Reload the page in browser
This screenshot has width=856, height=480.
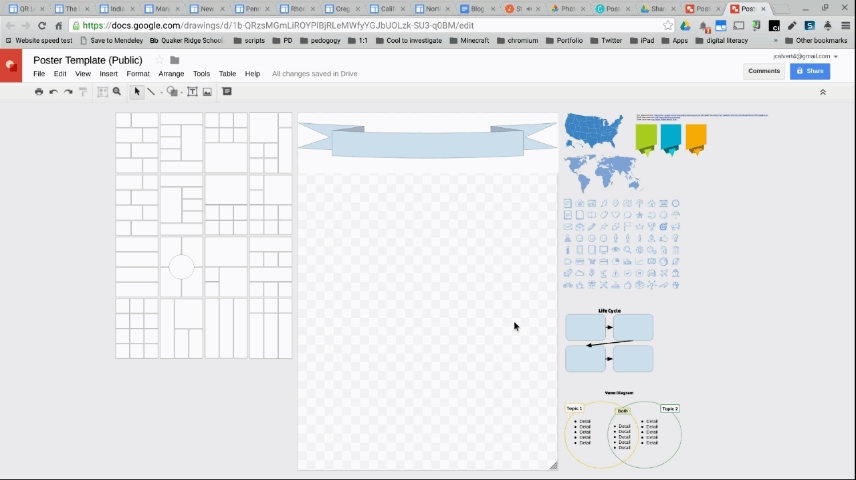(42, 26)
